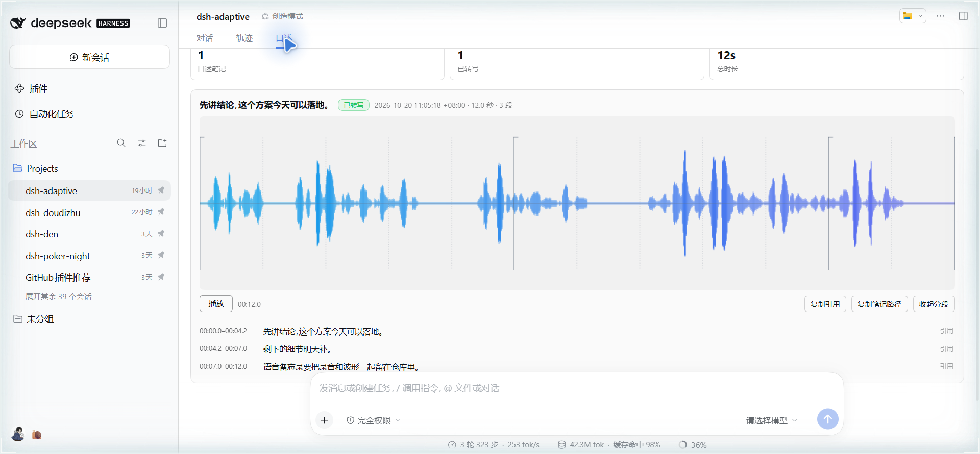This screenshot has width=980, height=454.
Task: Click 引用 for the 00:04.2–00:07.0 segment
Action: pos(946,349)
